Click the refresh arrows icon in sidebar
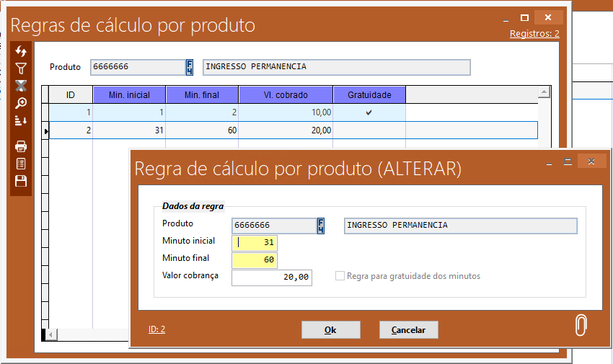The height and width of the screenshot is (364, 613). pos(21,51)
